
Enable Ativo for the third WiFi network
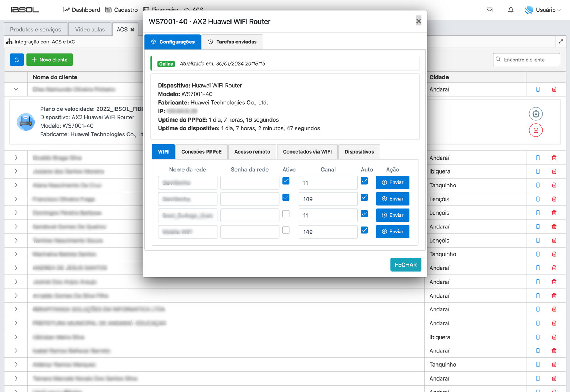[286, 214]
